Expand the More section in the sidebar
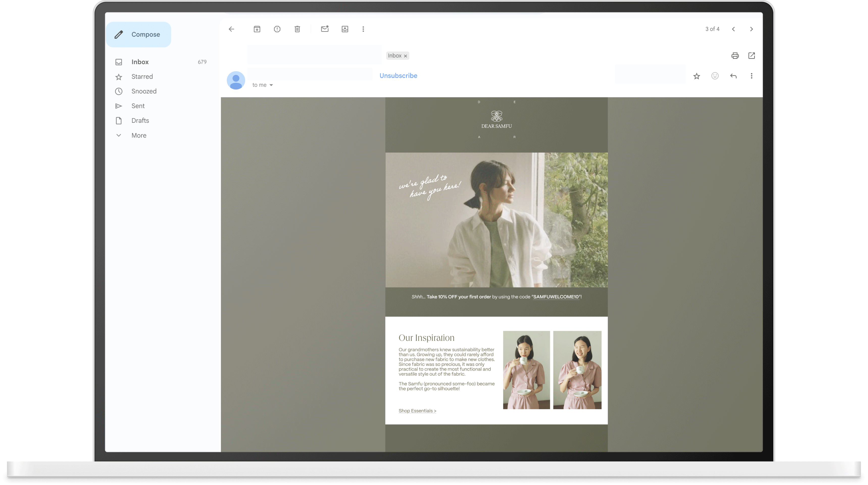This screenshot has width=868, height=485. (x=138, y=135)
